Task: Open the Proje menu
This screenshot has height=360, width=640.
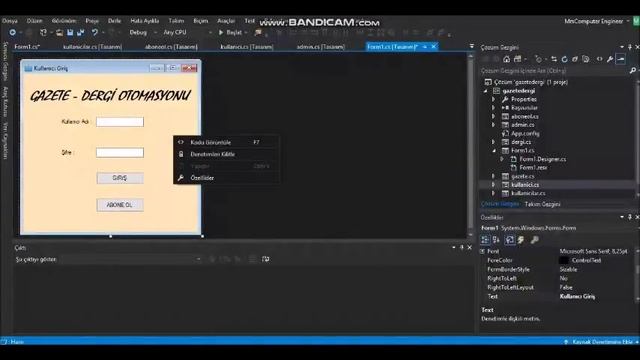Action: (92, 21)
